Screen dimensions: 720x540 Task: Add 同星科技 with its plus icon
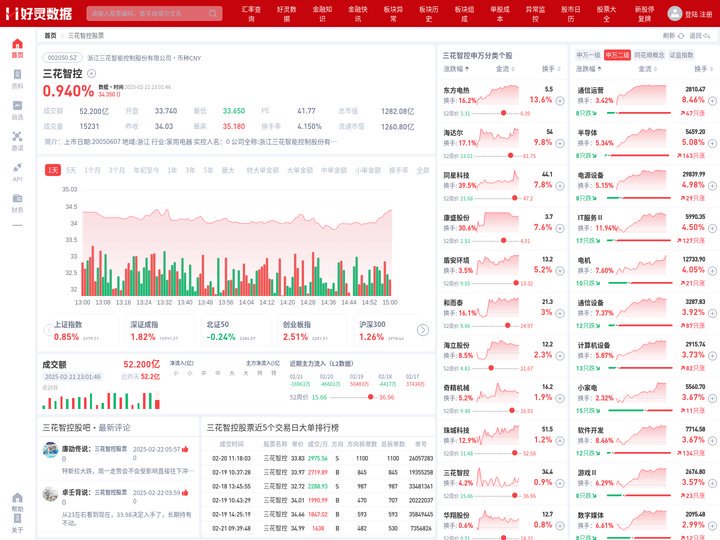click(x=560, y=186)
